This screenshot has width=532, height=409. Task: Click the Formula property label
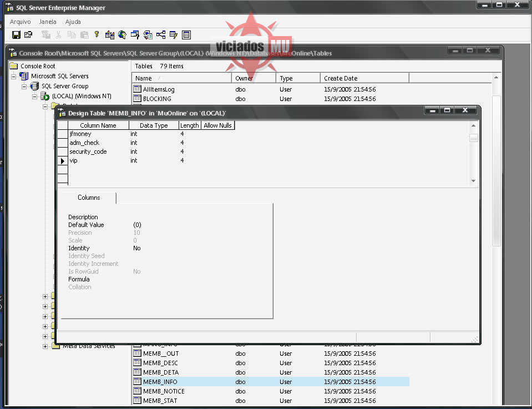[79, 279]
